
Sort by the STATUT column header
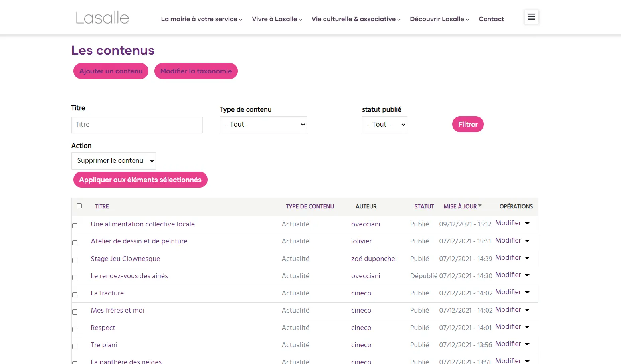click(424, 206)
